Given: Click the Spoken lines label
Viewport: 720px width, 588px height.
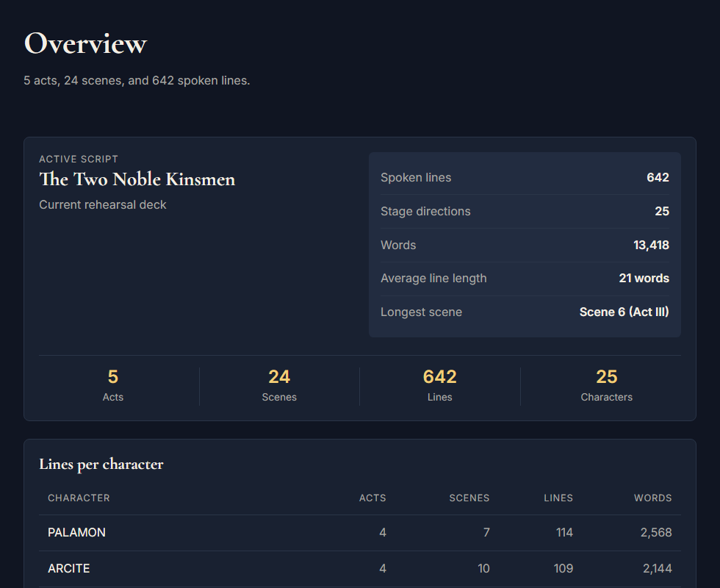Looking at the screenshot, I should click(416, 177).
